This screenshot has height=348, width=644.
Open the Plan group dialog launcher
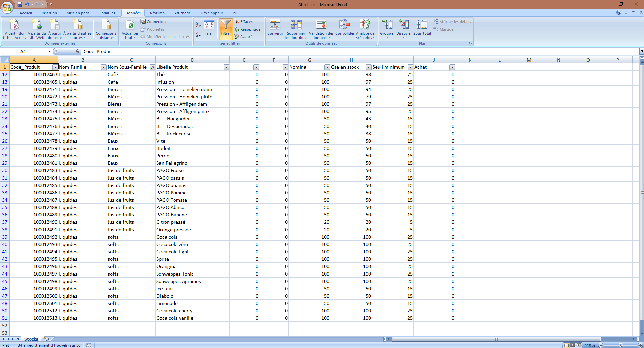pyautogui.click(x=470, y=43)
